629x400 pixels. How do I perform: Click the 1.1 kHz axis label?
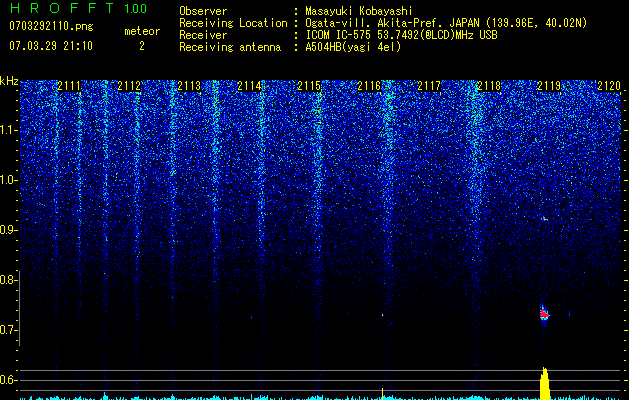click(x=9, y=130)
